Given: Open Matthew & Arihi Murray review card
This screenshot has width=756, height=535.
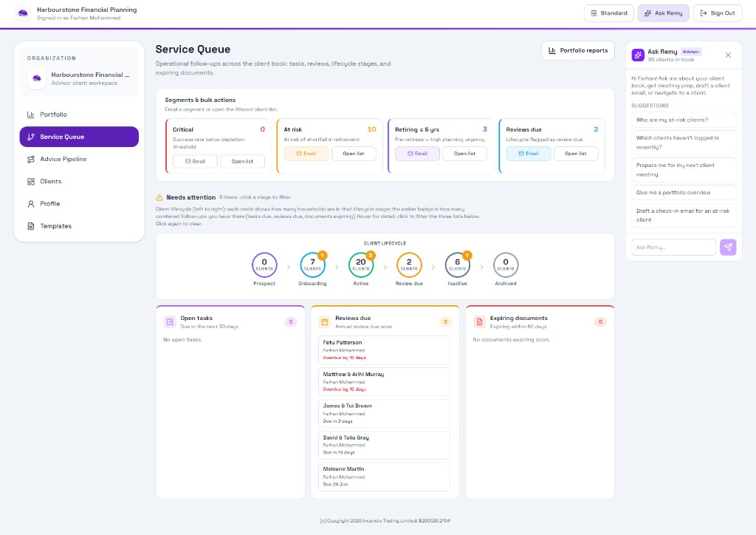Looking at the screenshot, I should (x=384, y=381).
